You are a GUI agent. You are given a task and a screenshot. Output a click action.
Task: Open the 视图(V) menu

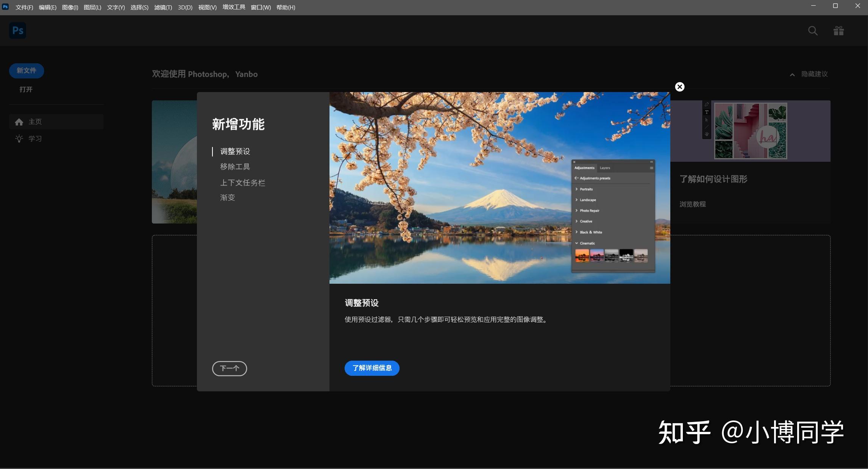click(x=208, y=8)
